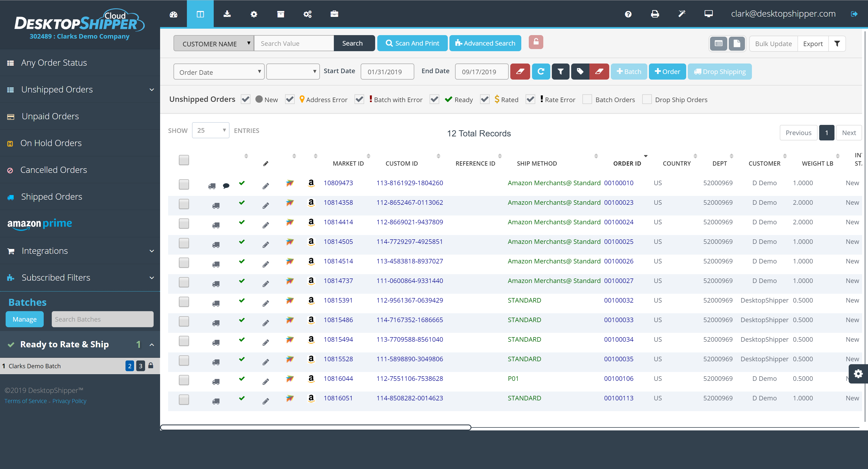Select checkbox for order 10809473 row
The image size is (868, 469).
184,184
